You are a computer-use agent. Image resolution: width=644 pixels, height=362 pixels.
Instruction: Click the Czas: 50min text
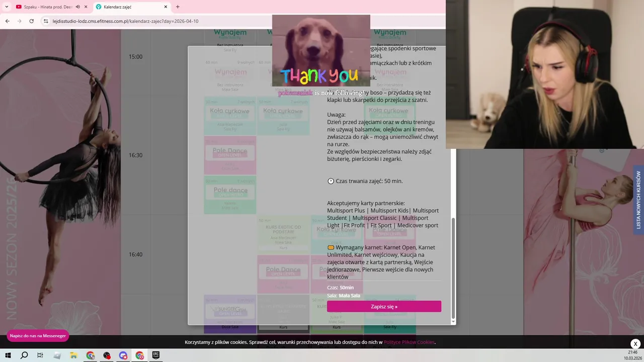click(340, 288)
